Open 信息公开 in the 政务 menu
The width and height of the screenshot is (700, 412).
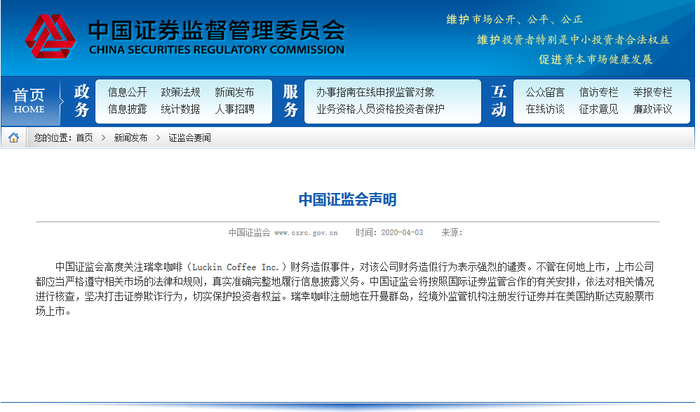(127, 92)
